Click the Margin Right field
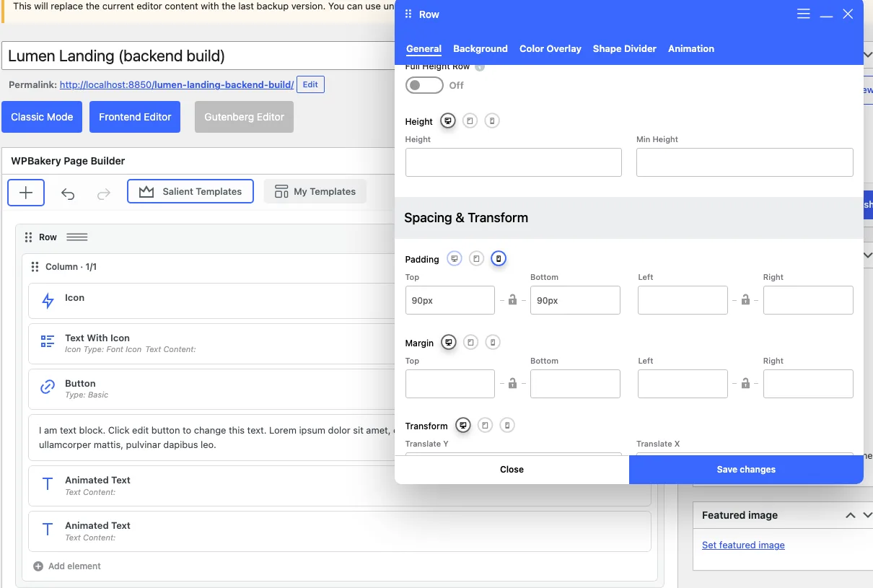Screen dimensions: 873x588 [808, 384]
